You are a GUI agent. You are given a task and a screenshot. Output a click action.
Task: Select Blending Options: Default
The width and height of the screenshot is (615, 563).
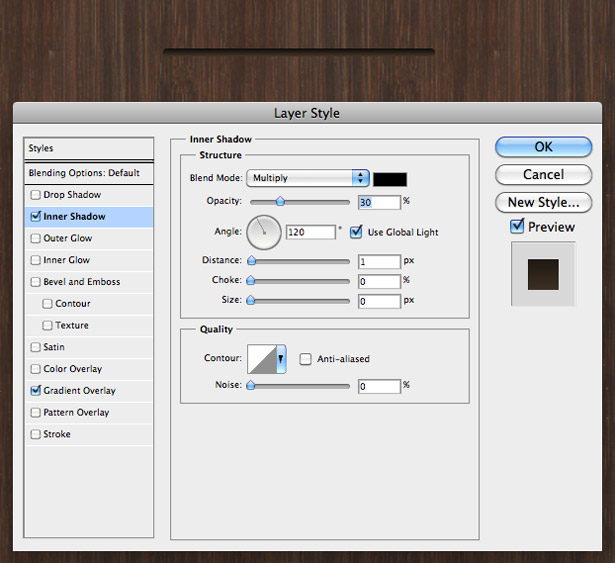point(89,173)
